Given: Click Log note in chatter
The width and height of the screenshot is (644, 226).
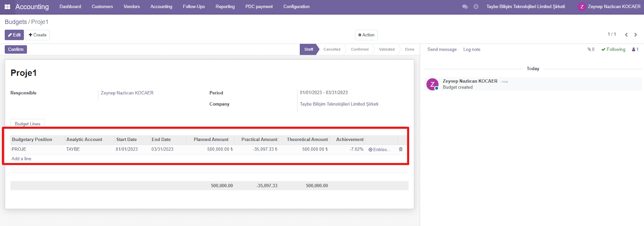Looking at the screenshot, I should click(472, 50).
